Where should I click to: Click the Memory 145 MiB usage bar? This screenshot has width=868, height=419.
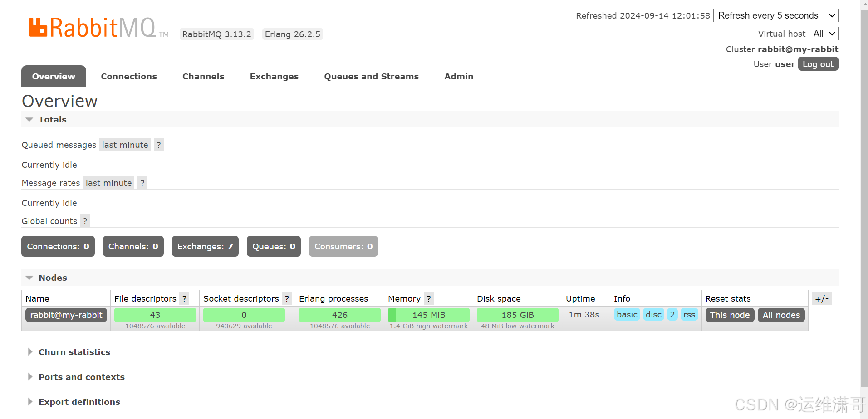429,315
